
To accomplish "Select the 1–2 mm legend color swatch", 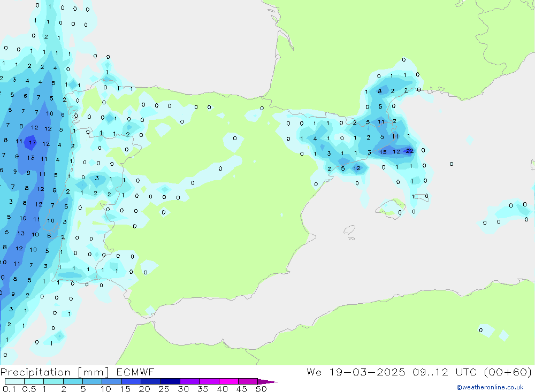I will point(53,381).
